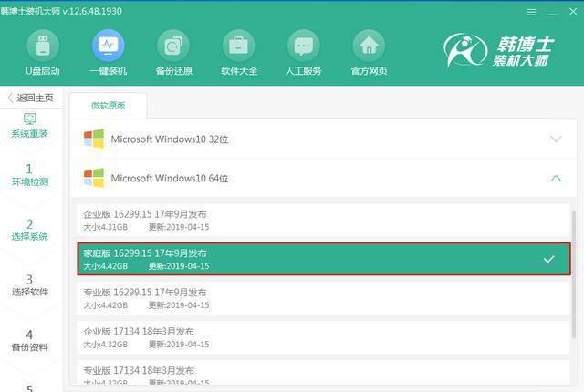Click the 系统重装 monitor icon

pyautogui.click(x=30, y=119)
